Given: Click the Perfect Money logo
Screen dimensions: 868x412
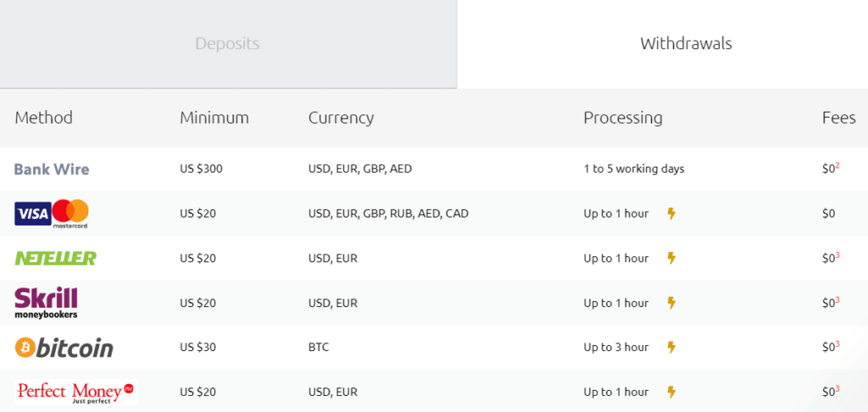Looking at the screenshot, I should coord(75,392).
